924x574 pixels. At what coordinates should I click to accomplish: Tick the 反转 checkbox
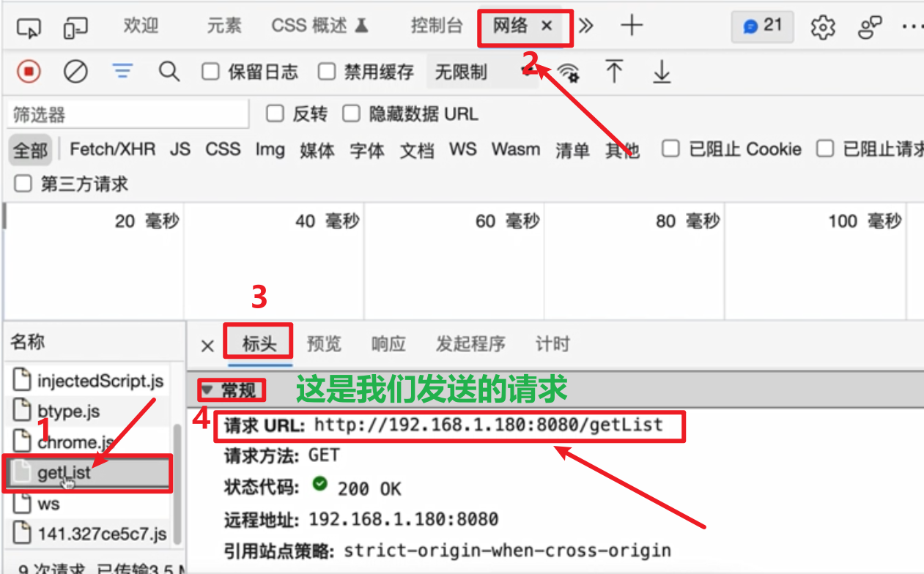(275, 113)
